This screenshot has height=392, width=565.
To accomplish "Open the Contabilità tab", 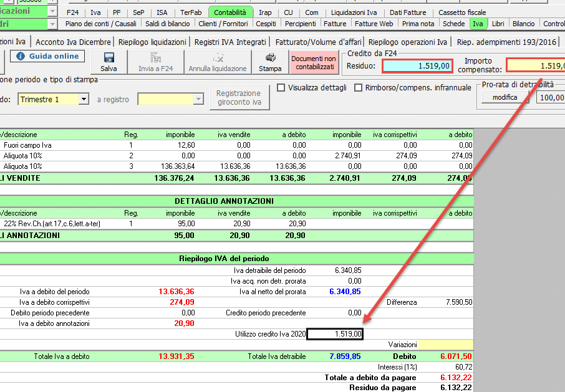I will click(x=230, y=12).
